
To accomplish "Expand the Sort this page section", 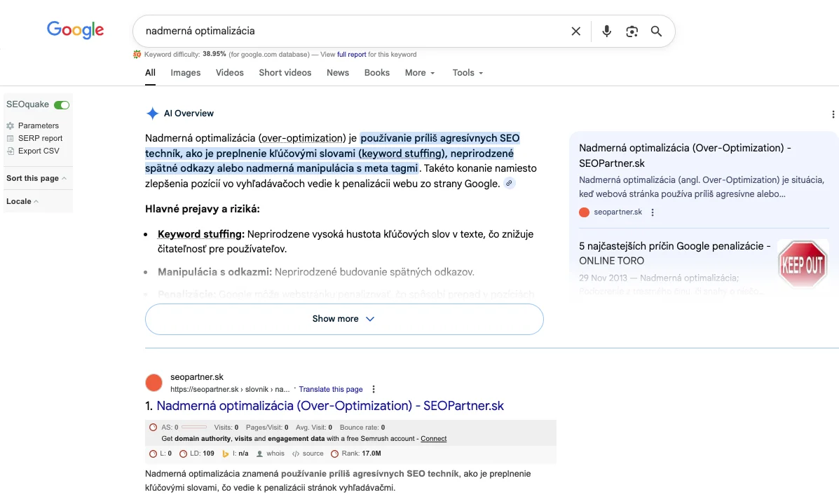I will coord(36,178).
